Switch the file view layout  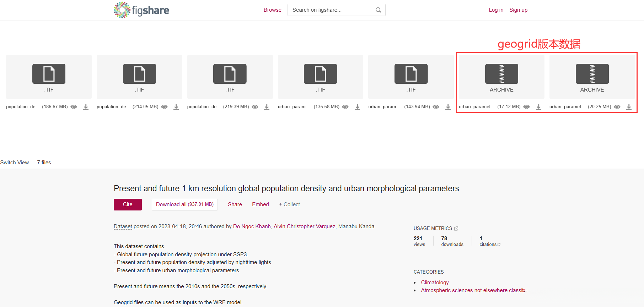[15, 163]
